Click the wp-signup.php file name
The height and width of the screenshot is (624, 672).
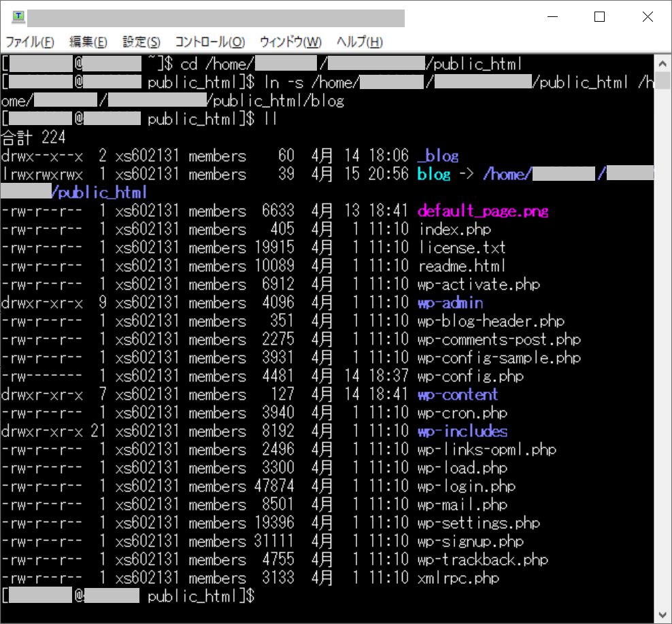(471, 542)
